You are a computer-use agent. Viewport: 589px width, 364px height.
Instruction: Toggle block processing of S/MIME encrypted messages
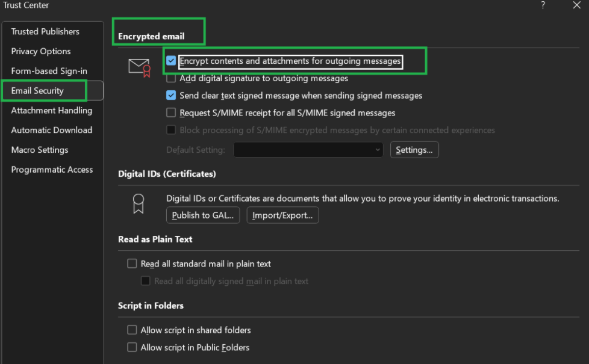171,130
